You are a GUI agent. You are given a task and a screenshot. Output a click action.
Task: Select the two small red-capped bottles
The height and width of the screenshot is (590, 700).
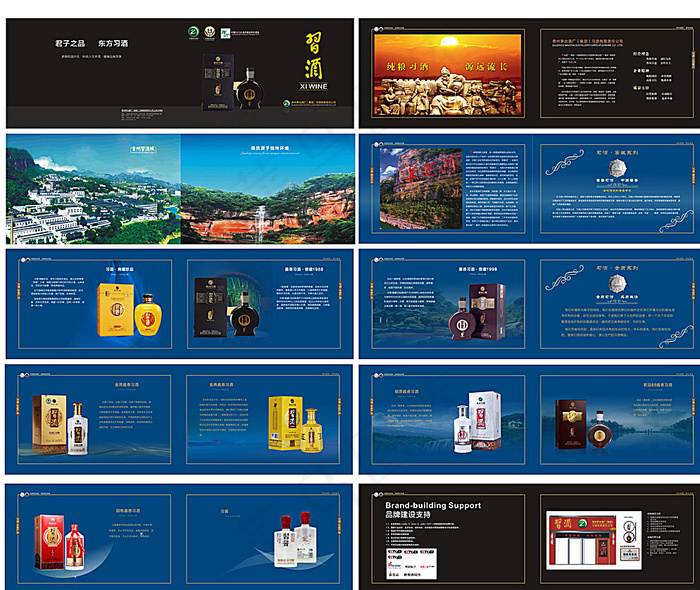coord(296,539)
